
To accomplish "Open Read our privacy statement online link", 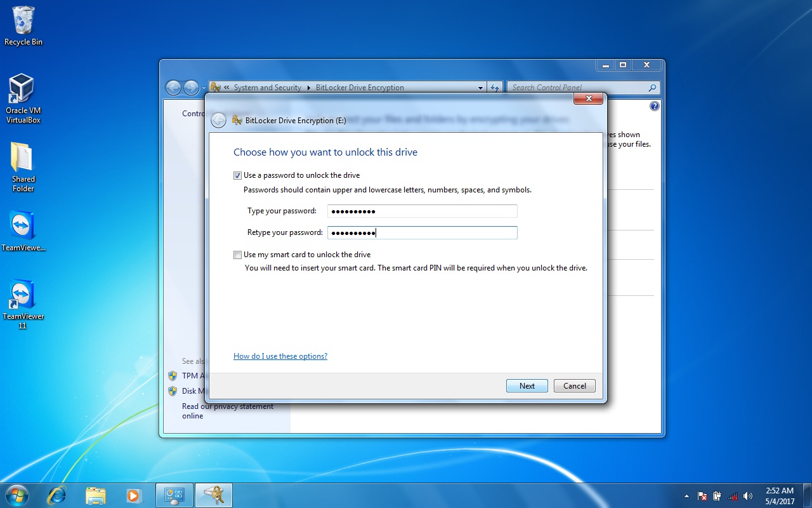I will 228,411.
